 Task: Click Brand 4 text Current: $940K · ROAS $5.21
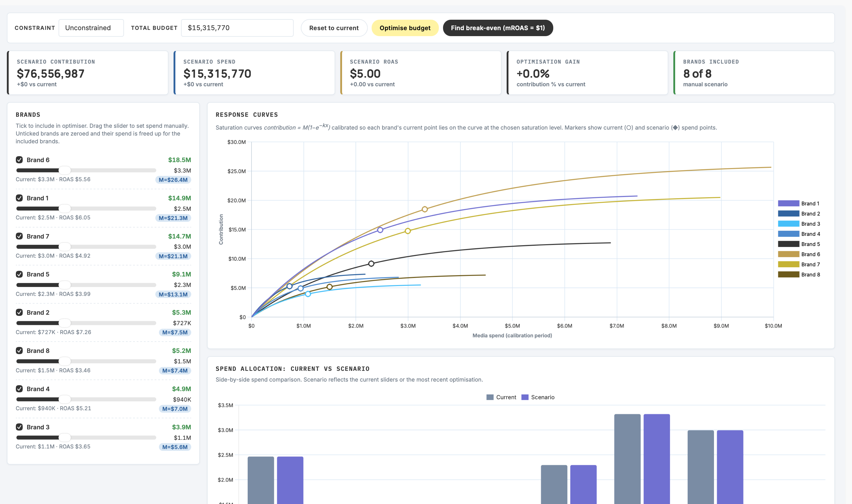(53, 408)
